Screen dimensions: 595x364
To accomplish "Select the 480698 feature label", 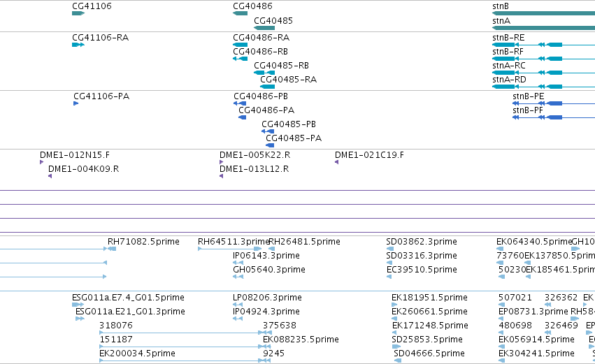I will [515, 326].
